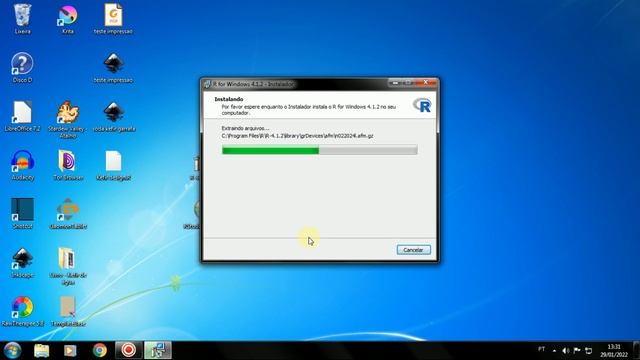640x360 pixels.
Task: Select the Shotcut desktop shortcut
Action: pos(22,213)
